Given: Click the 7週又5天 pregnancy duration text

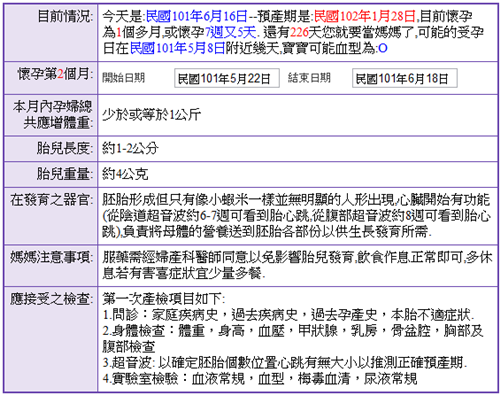Looking at the screenshot, I should pyautogui.click(x=230, y=32).
